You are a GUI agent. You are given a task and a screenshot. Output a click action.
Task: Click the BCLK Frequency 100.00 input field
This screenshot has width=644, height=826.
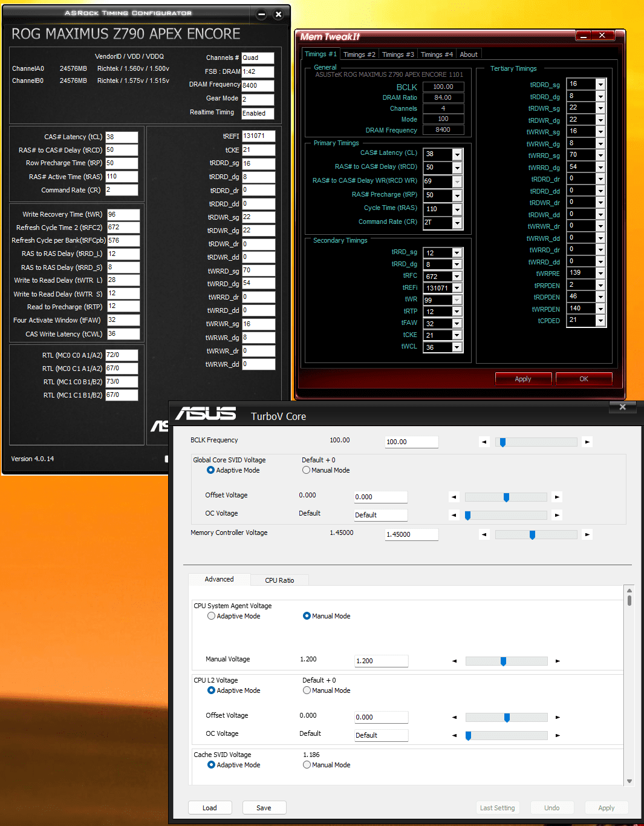[411, 442]
